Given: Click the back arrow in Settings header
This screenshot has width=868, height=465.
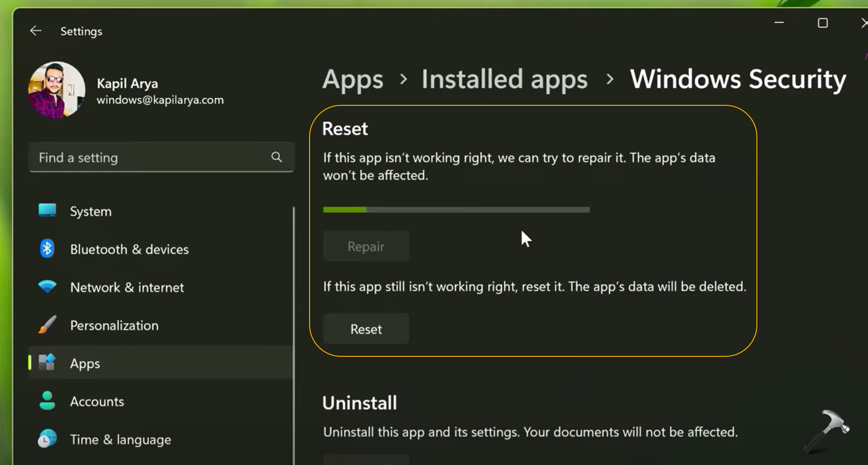Looking at the screenshot, I should point(36,31).
